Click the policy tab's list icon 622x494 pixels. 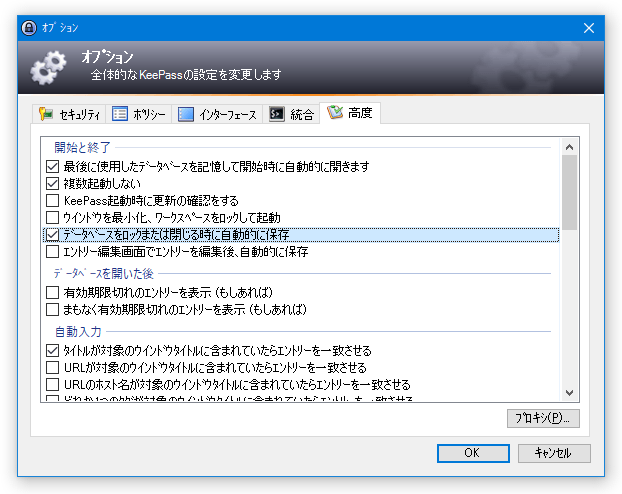(120, 114)
